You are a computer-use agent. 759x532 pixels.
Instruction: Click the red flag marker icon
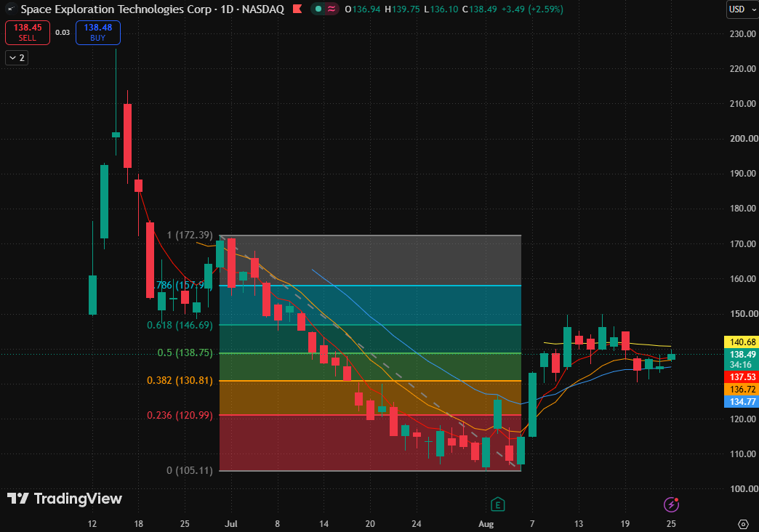297,9
